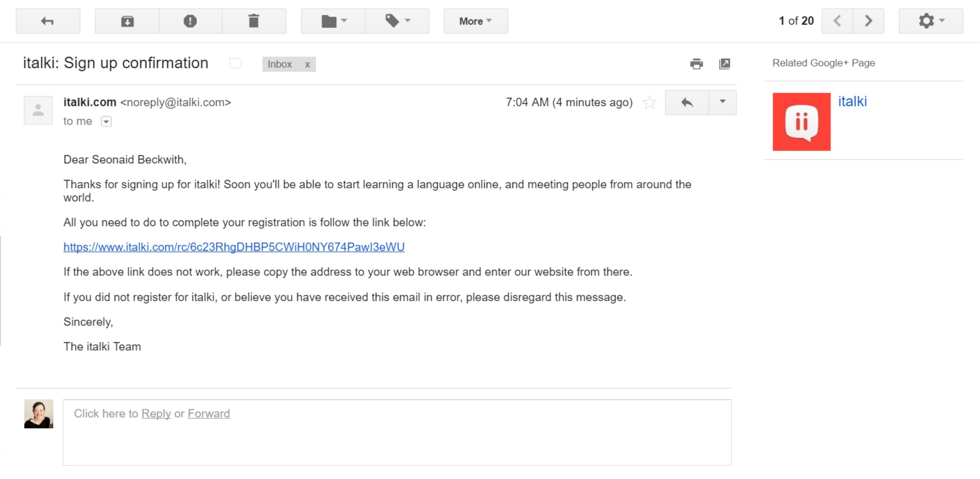Toggle the importance marker beside subject
This screenshot has height=479, width=980.
(235, 64)
